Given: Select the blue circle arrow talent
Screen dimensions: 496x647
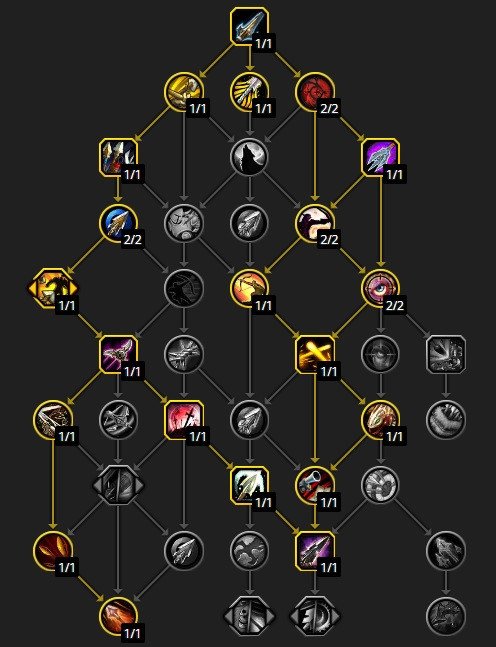Looking at the screenshot, I should [118, 223].
